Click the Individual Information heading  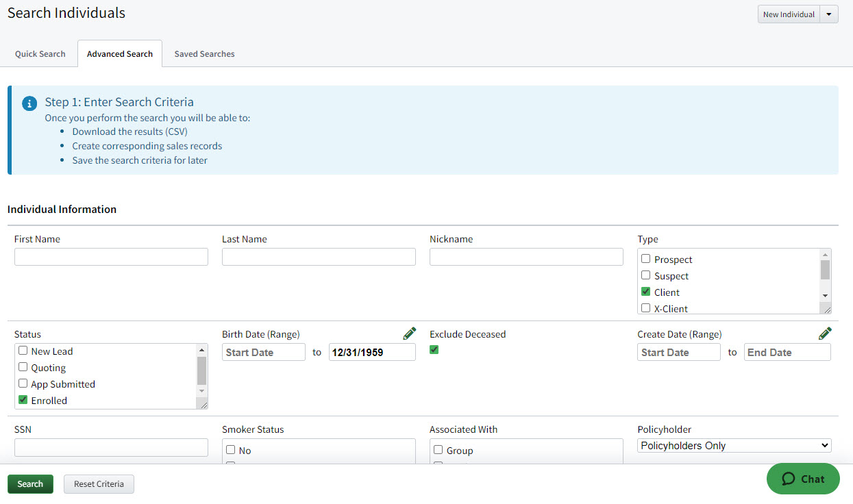click(62, 210)
